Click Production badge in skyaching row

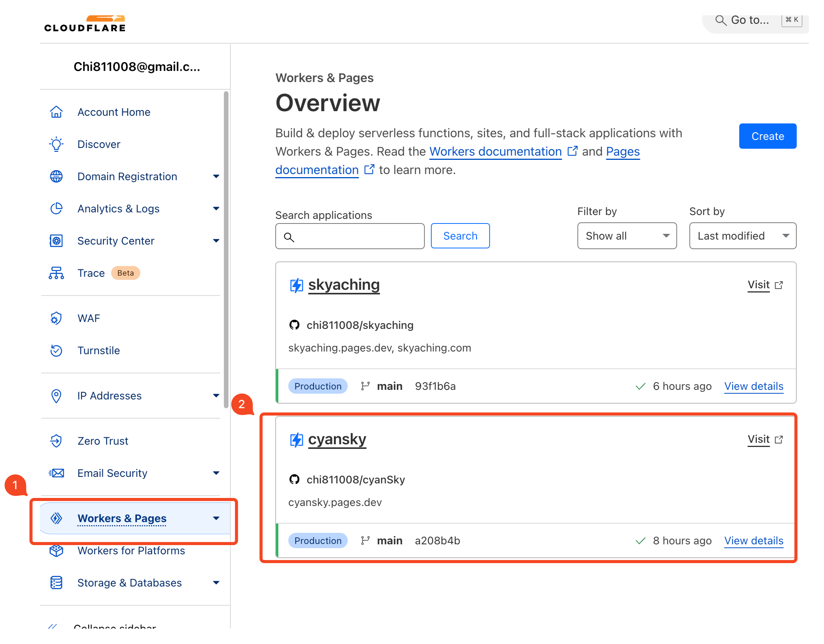click(318, 386)
